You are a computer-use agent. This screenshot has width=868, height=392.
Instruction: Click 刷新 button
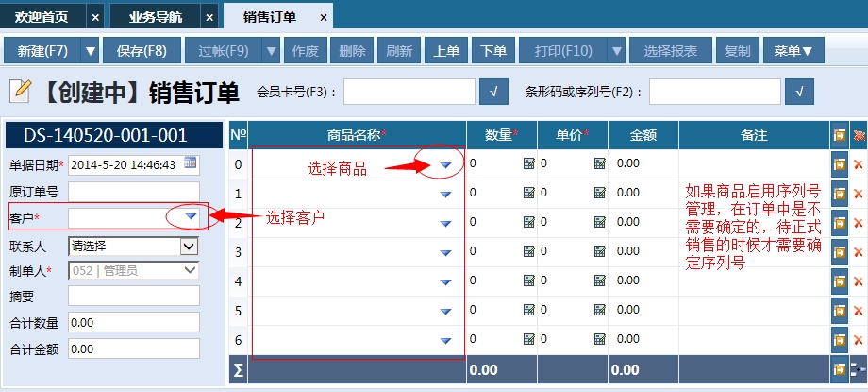click(x=399, y=51)
